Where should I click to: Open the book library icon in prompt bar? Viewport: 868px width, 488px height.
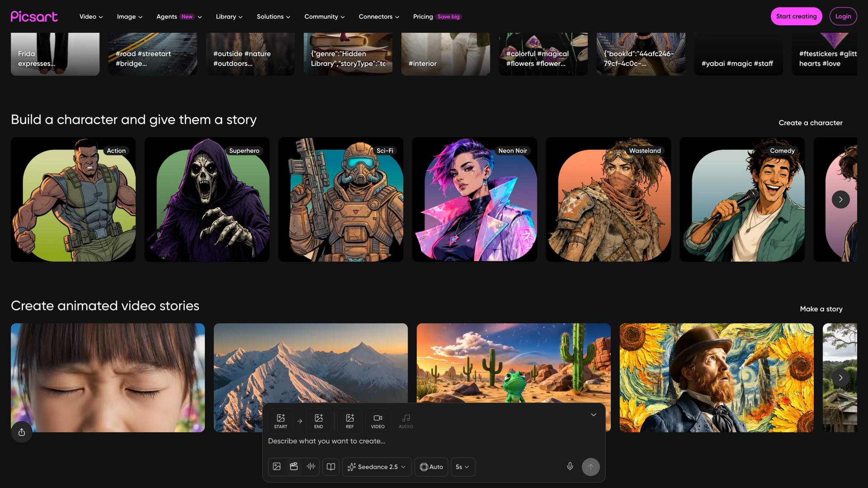pos(331,467)
